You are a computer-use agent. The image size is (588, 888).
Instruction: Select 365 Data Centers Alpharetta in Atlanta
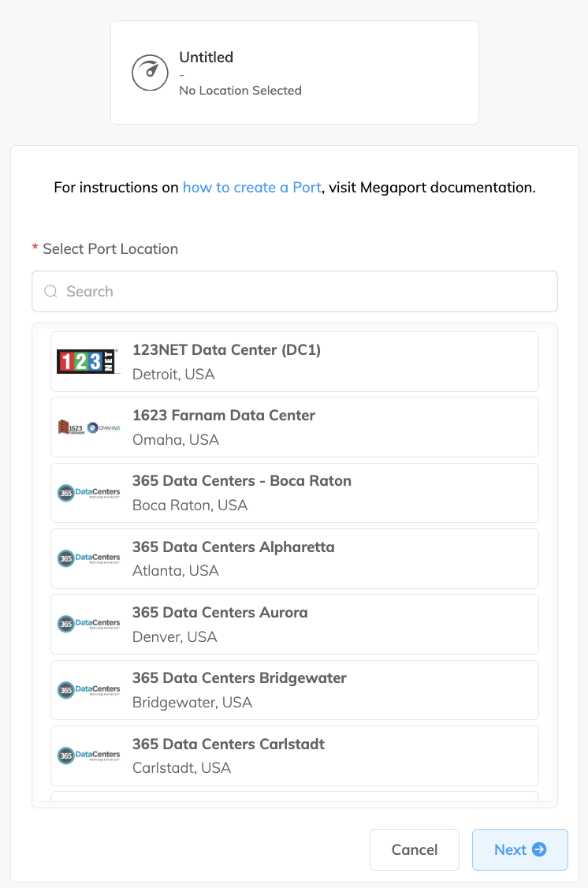pyautogui.click(x=294, y=558)
